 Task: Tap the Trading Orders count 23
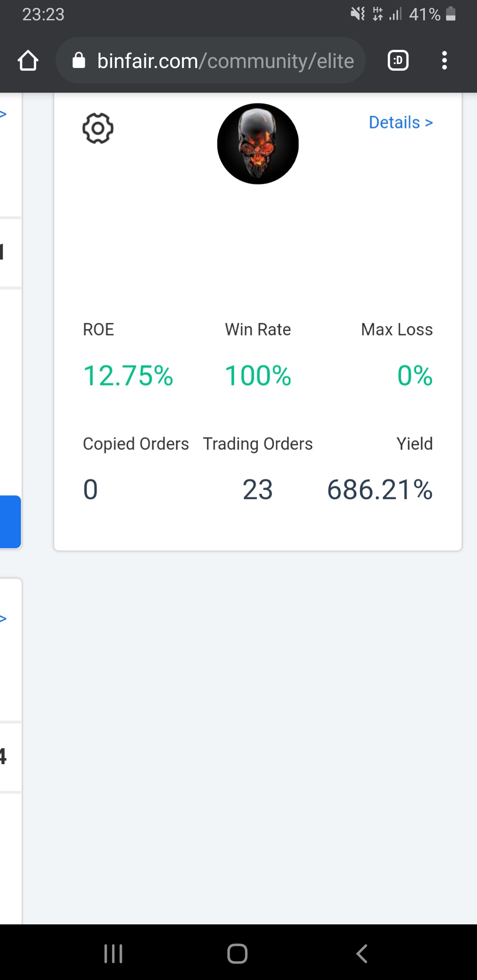(257, 490)
